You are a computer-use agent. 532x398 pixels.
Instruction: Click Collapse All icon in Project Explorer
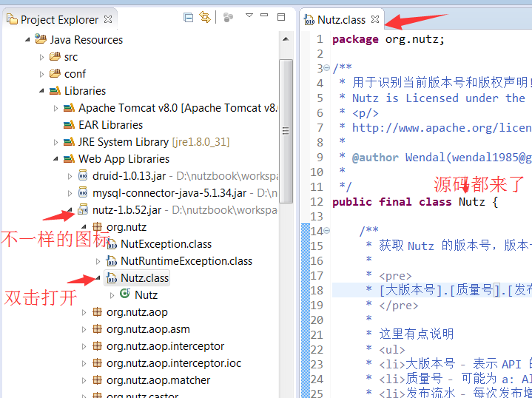point(188,17)
